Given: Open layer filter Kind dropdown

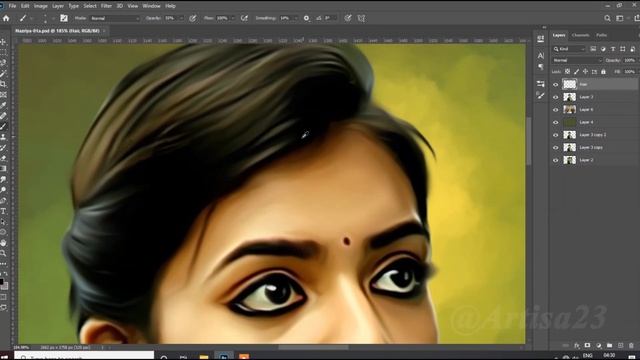Looking at the screenshot, I should click(569, 49).
